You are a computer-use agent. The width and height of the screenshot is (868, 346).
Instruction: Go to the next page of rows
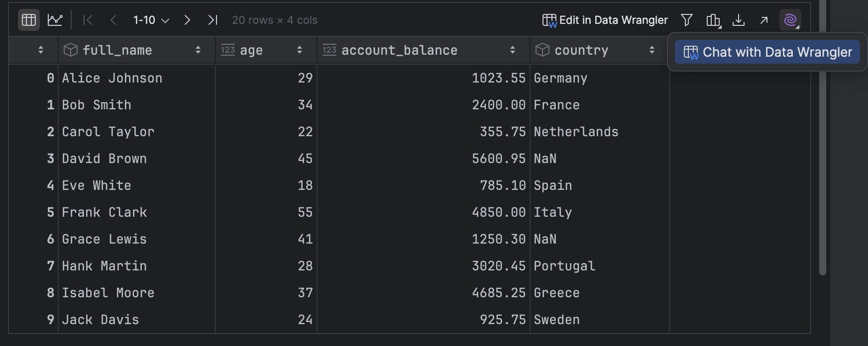coord(187,20)
